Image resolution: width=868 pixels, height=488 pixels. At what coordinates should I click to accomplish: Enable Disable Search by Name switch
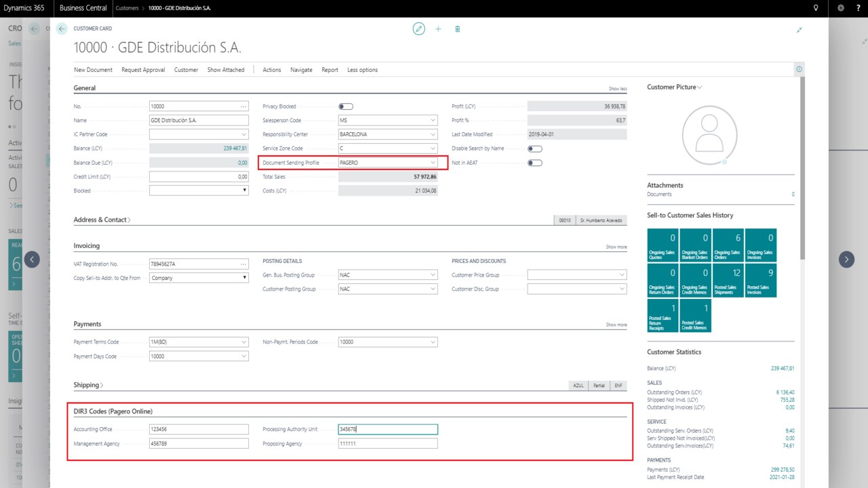point(534,148)
